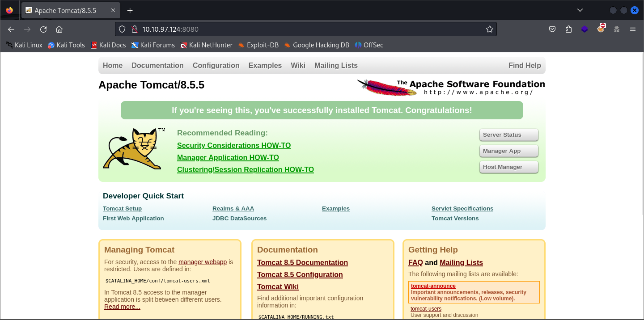Open the tomcat-announce mailing list link

(x=433, y=286)
